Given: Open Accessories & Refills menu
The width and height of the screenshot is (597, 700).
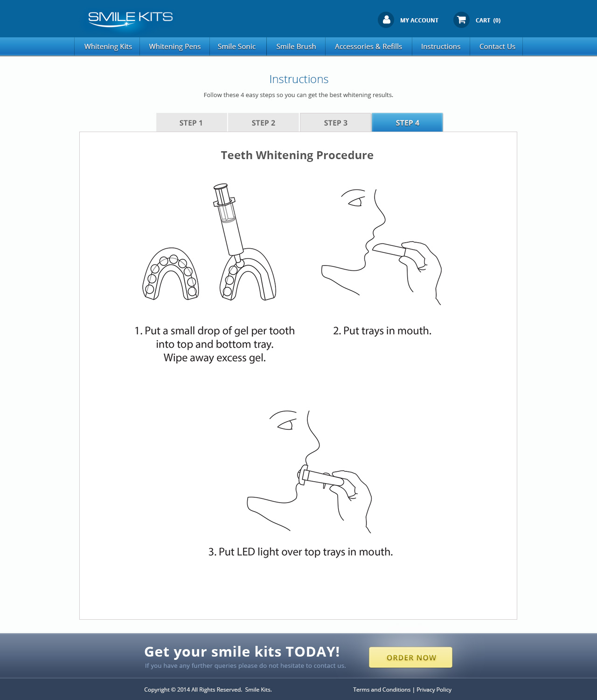Looking at the screenshot, I should click(x=368, y=47).
